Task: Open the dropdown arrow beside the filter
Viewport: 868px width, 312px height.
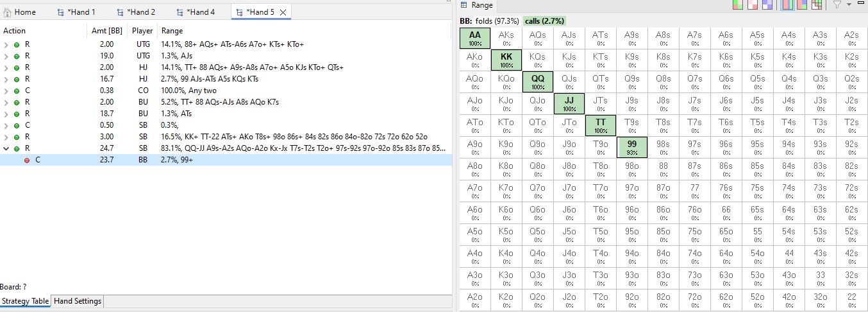Action: (849, 5)
